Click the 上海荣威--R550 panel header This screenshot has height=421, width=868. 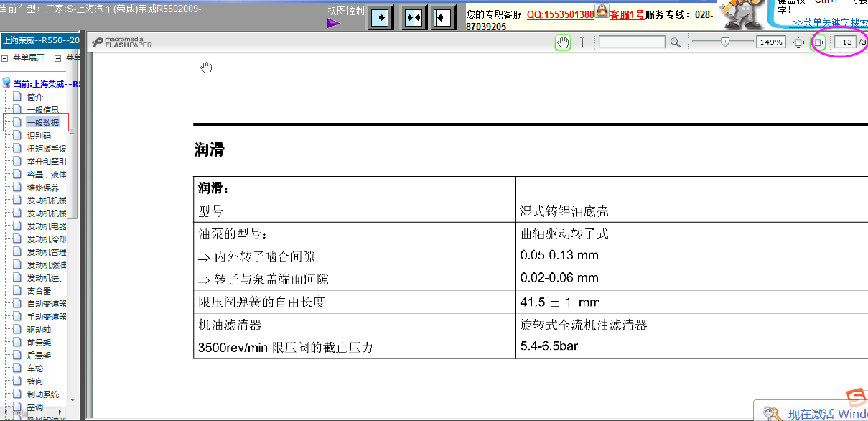[40, 40]
